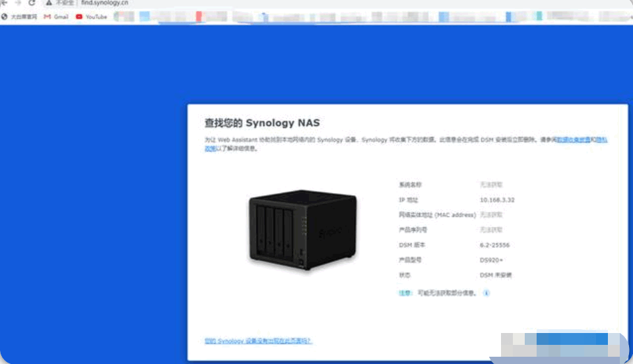
Task: Open the YouTube bookmark
Action: [91, 16]
